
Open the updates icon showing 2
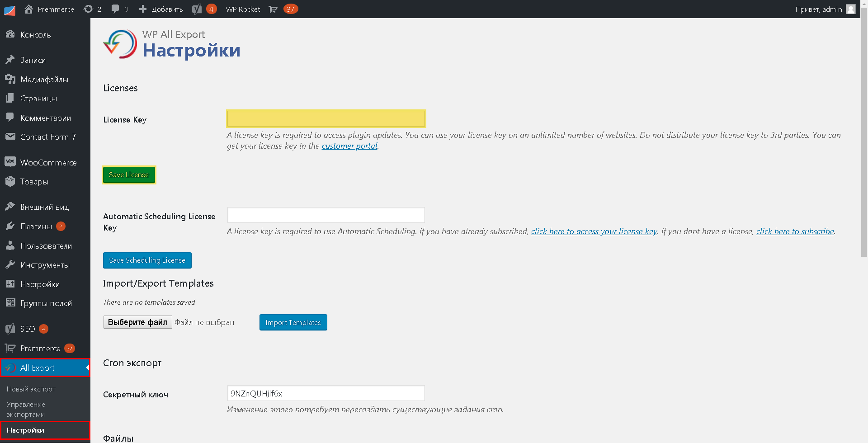(88, 9)
